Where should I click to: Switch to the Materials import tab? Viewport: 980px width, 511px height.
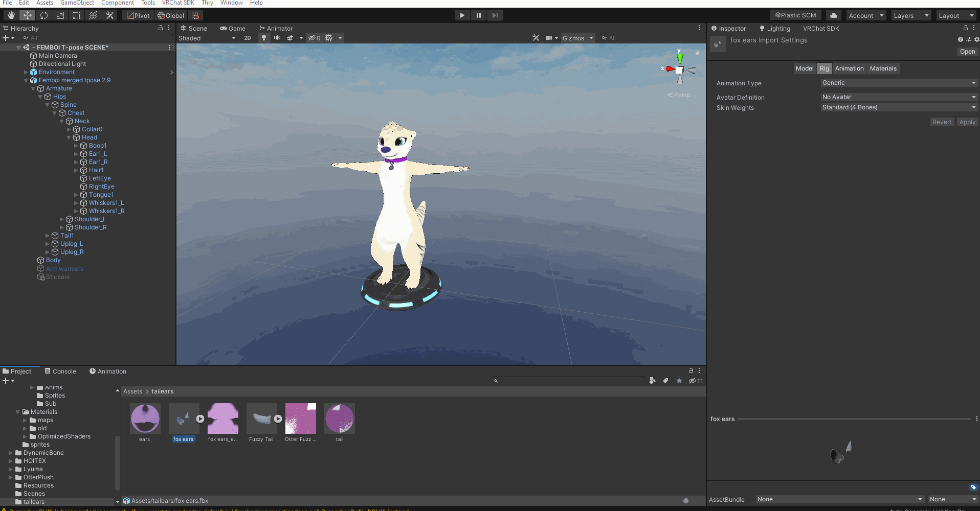(x=883, y=68)
